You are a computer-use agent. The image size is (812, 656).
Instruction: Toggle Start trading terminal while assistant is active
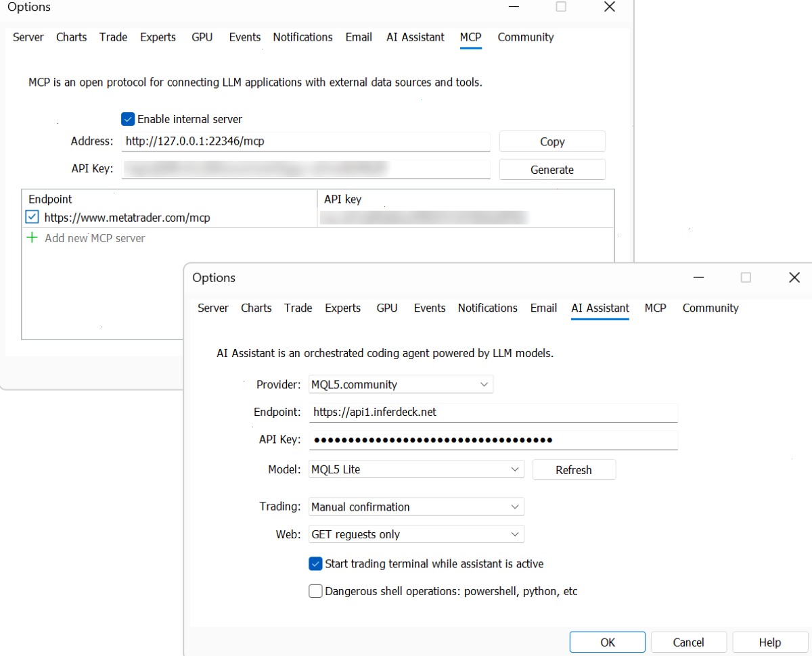[315, 563]
